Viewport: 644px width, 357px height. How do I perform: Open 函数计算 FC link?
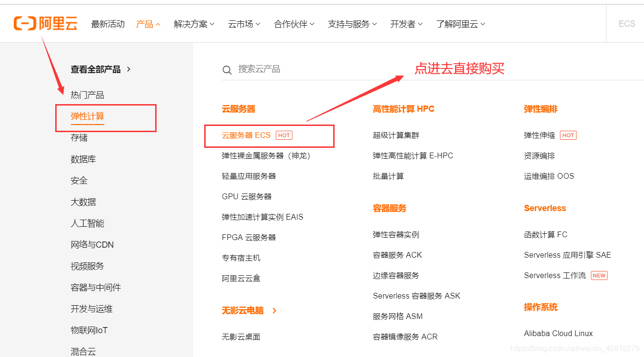click(545, 235)
